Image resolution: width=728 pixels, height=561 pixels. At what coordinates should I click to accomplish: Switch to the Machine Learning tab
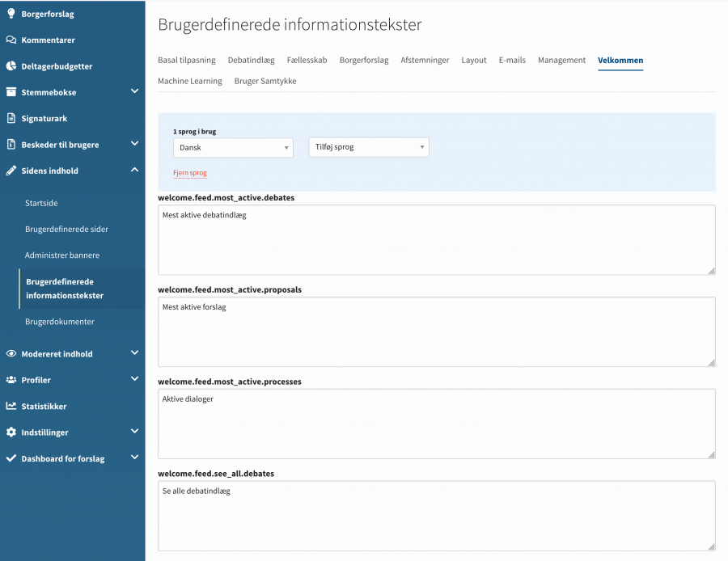[x=189, y=81]
